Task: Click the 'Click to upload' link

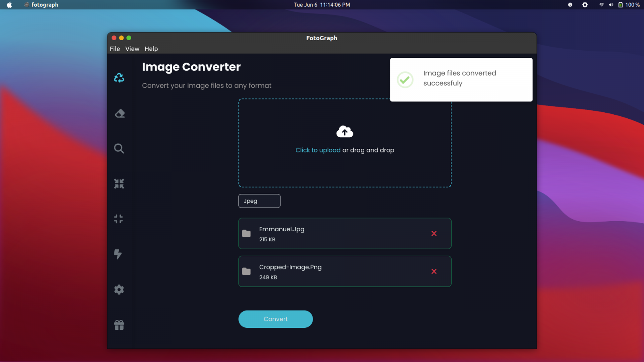Action: [318, 150]
